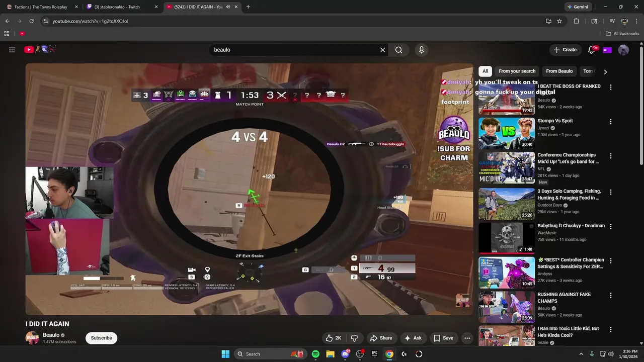Open the options menu for RUSHING AGAINST FAKE CHAMPS
This screenshot has width=644, height=362.
click(x=611, y=295)
